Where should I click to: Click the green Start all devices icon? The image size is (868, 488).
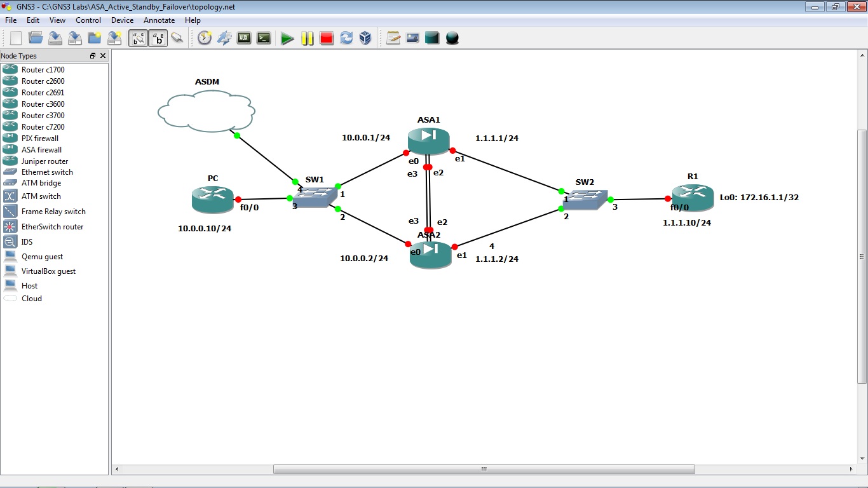[287, 37]
